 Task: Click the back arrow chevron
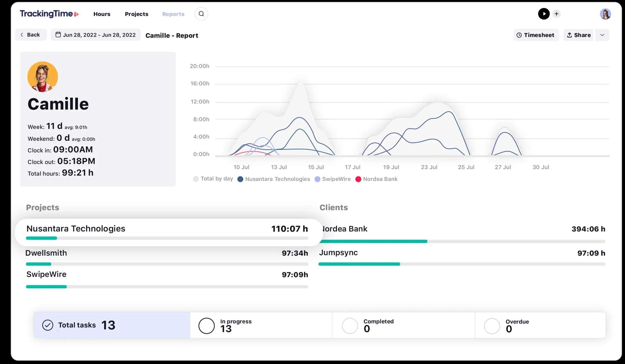coord(22,35)
